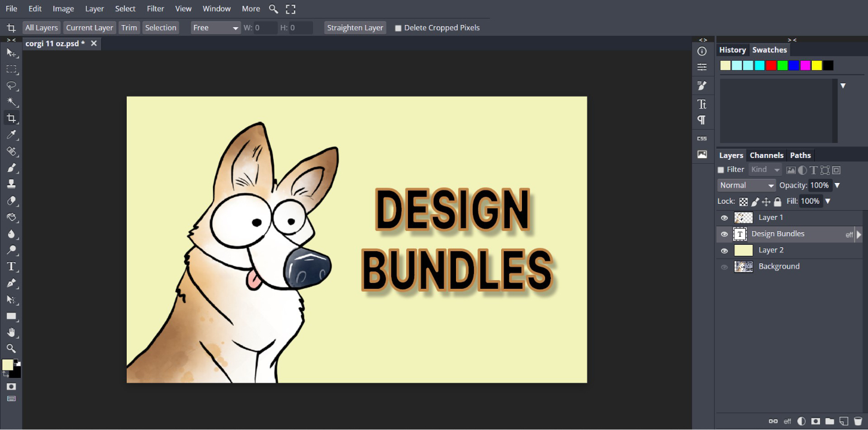Switch to the Hand tool

click(11, 332)
